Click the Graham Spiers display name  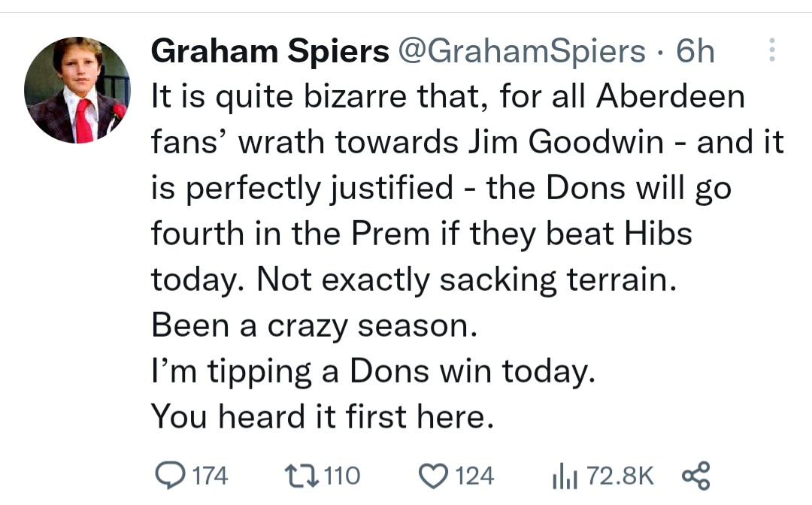tap(271, 52)
